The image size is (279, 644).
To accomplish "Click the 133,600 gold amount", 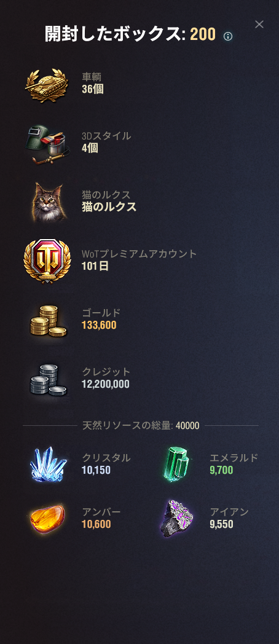I will coord(99,325).
